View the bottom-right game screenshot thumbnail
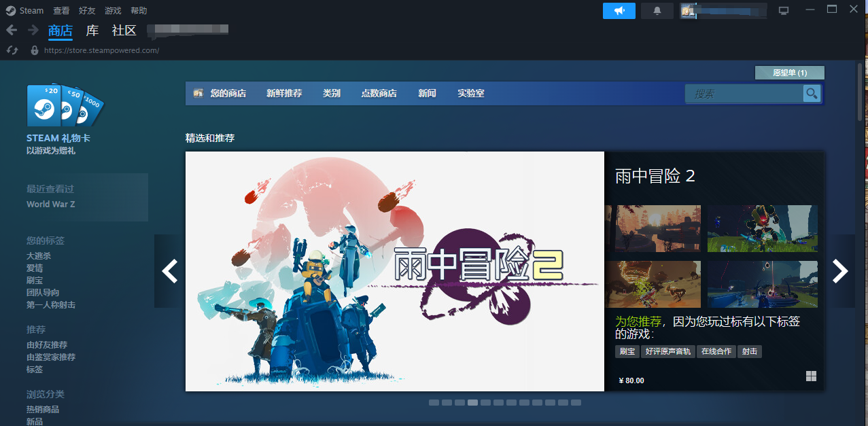868x426 pixels. pos(763,284)
